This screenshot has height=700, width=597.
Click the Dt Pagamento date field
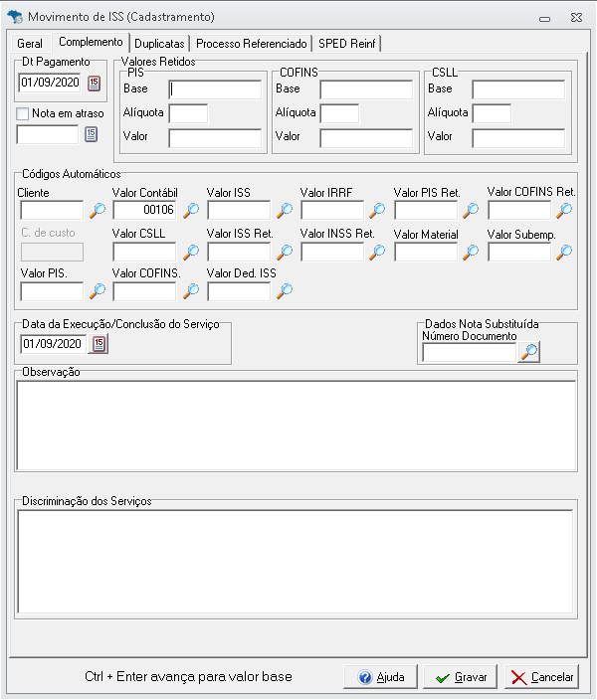(x=50, y=83)
